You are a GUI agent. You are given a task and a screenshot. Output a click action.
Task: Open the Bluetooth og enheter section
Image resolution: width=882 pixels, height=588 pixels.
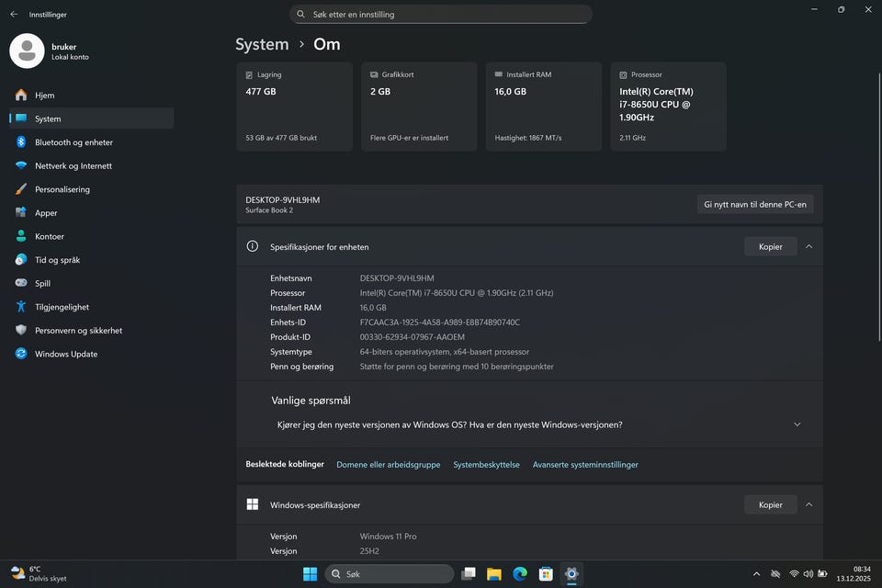coord(73,142)
